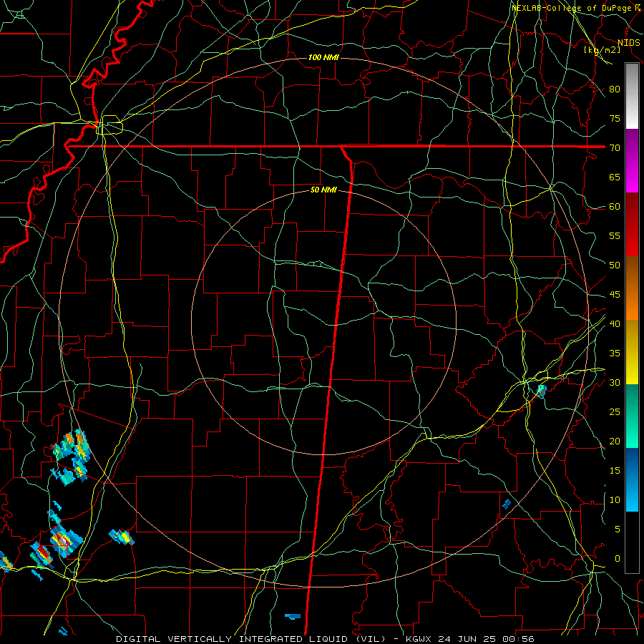644x644 pixels.
Task: Click the [kg/m2] units label
Action: 602,50
